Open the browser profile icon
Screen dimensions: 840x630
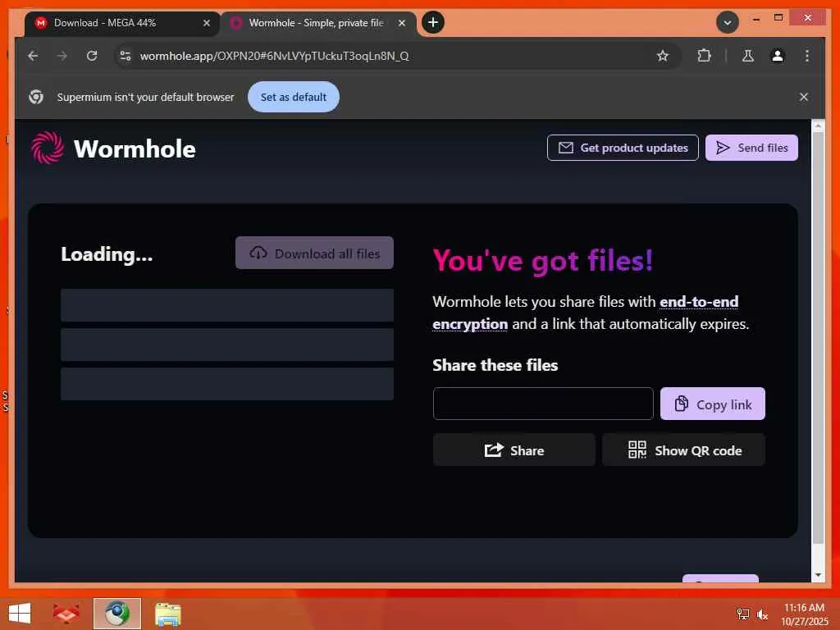(x=778, y=56)
